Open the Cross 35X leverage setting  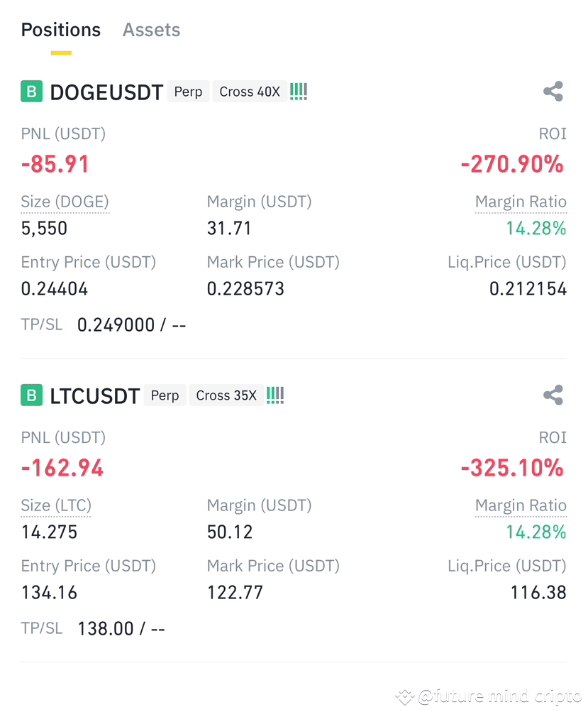point(226,395)
